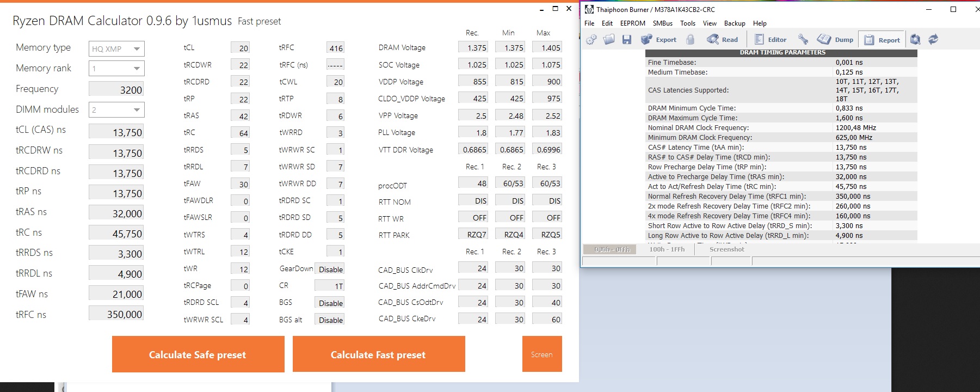The width and height of the screenshot is (980, 392).
Task: Click the refresh arrows icon in Thaiphoon toolbar
Action: [x=933, y=40]
